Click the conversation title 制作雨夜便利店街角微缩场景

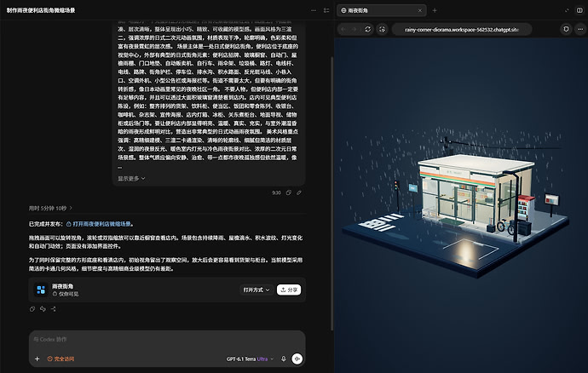click(41, 10)
